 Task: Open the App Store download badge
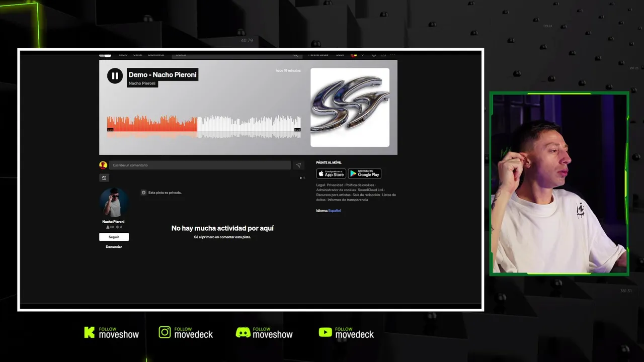(x=331, y=173)
